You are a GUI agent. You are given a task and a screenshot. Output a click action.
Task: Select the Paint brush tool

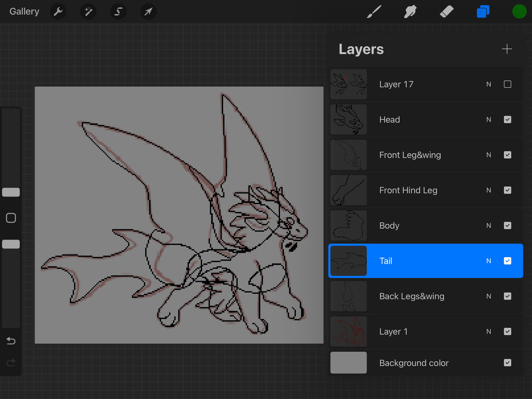(374, 12)
